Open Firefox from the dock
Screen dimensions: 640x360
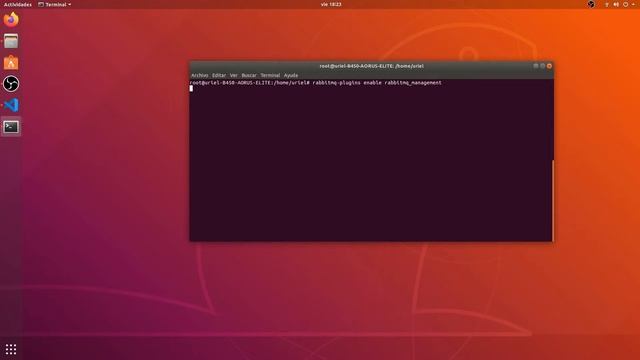click(11, 20)
